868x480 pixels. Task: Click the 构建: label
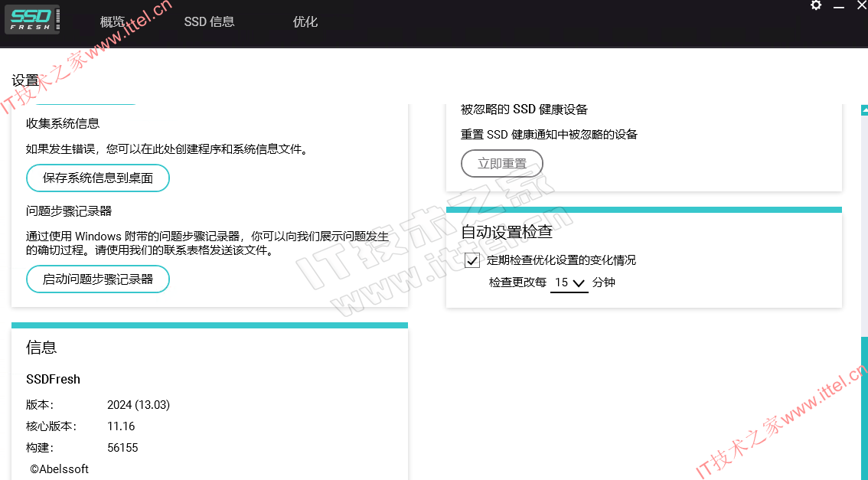[40, 447]
